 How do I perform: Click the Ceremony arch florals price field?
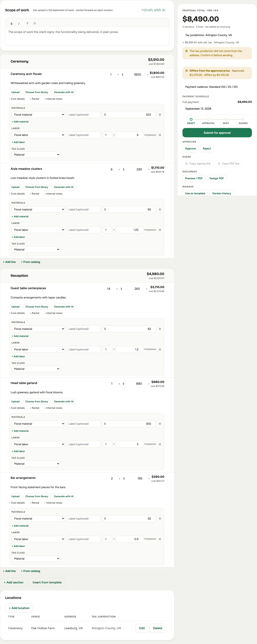click(x=134, y=75)
